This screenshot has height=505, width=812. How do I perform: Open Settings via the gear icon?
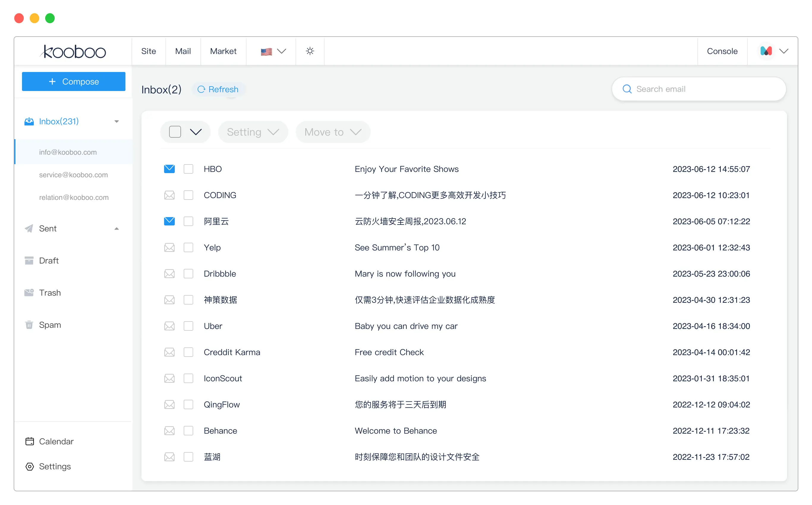point(29,466)
